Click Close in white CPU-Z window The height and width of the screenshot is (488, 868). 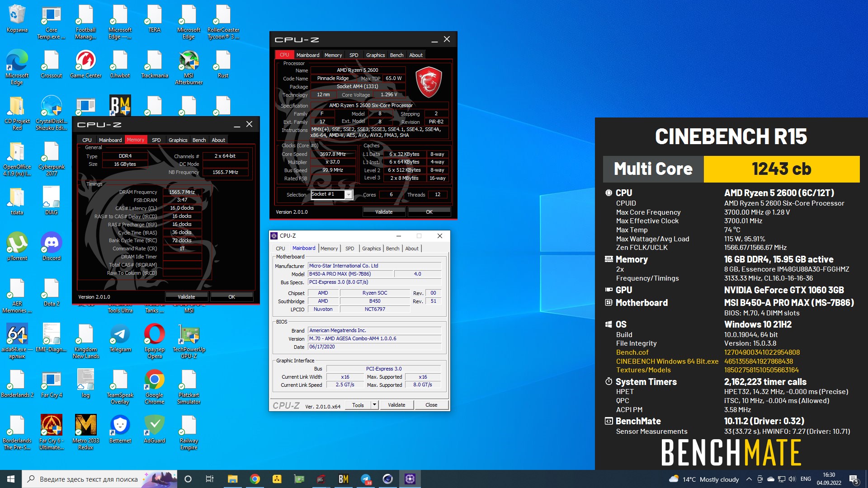(x=431, y=405)
